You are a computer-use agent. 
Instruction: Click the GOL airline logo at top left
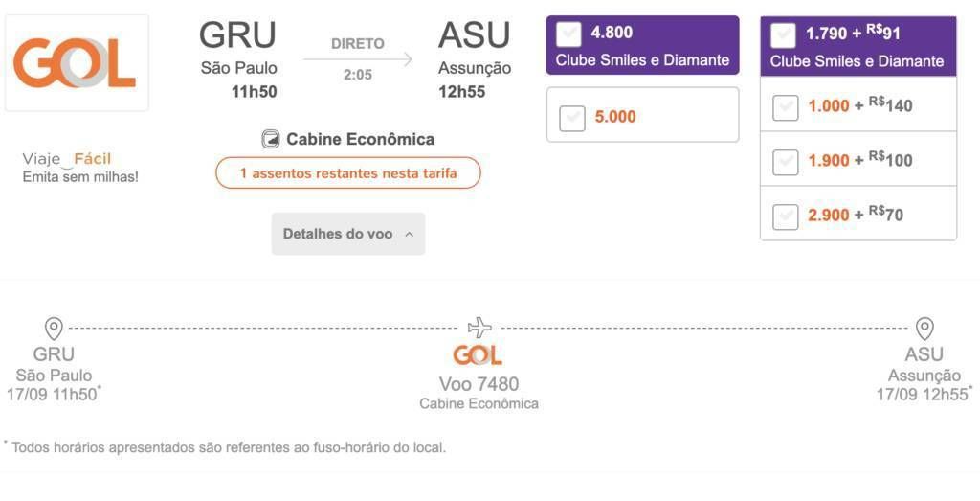[75, 62]
